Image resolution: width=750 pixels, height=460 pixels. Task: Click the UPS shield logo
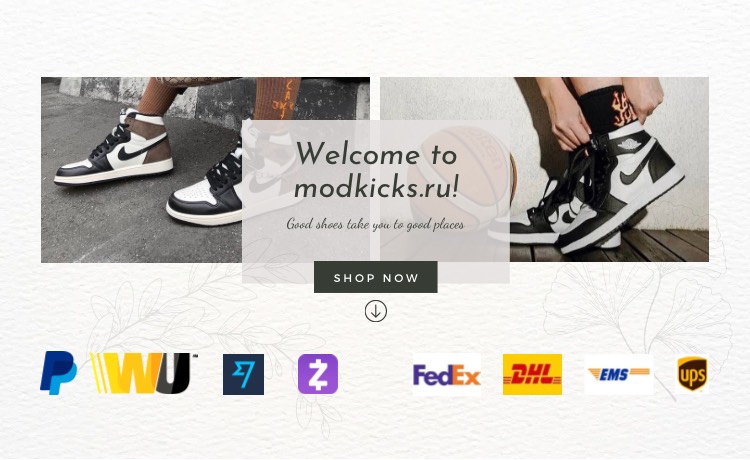pyautogui.click(x=692, y=374)
